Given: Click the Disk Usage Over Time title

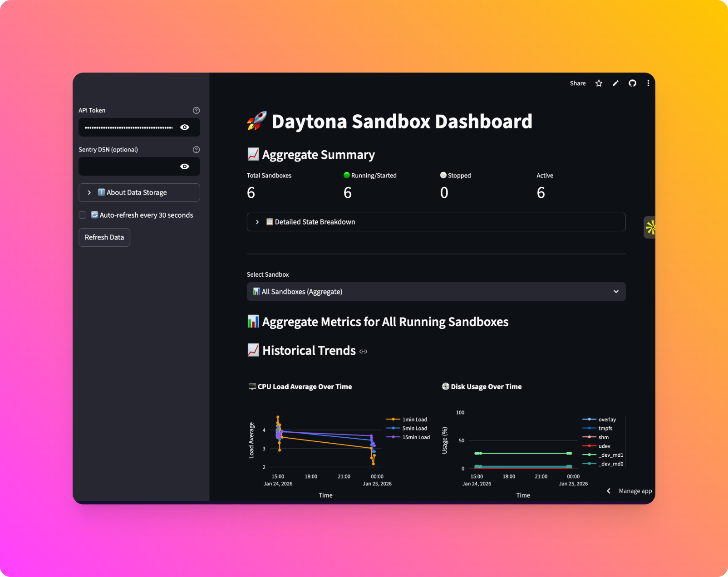Looking at the screenshot, I should click(482, 387).
